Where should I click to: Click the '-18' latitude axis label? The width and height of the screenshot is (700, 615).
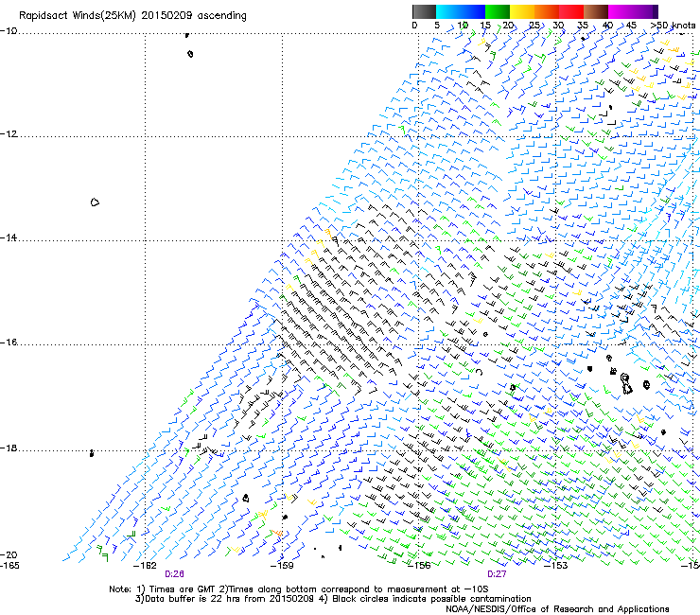point(9,448)
